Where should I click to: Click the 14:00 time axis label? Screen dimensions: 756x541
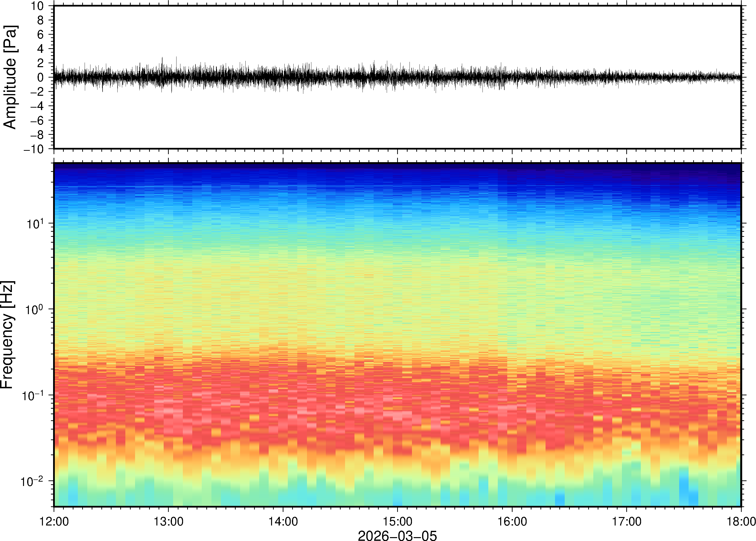click(283, 521)
